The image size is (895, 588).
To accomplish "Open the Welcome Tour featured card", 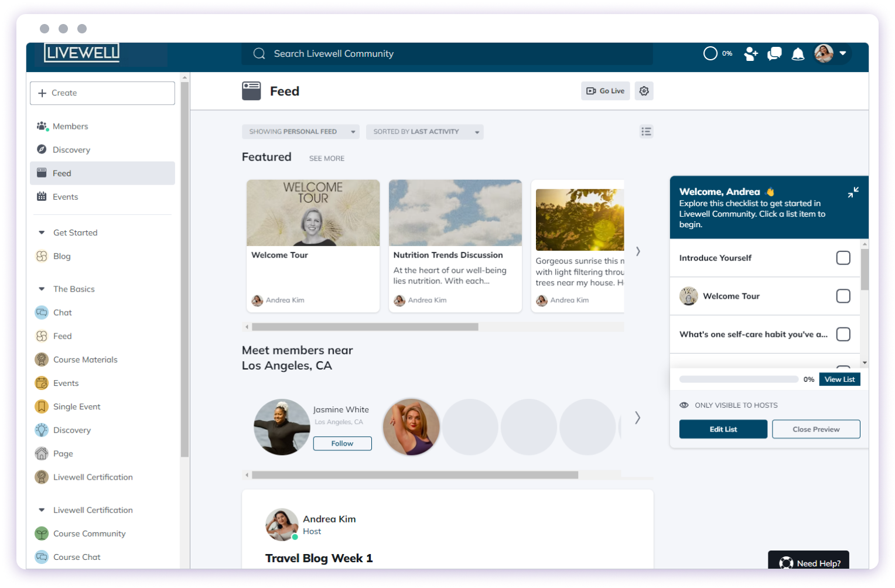I will 313,245.
